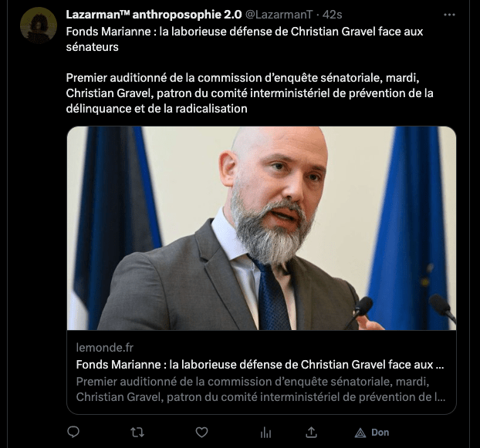Open the Fonds Marianne link card headline
The image size is (480, 448).
click(260, 365)
